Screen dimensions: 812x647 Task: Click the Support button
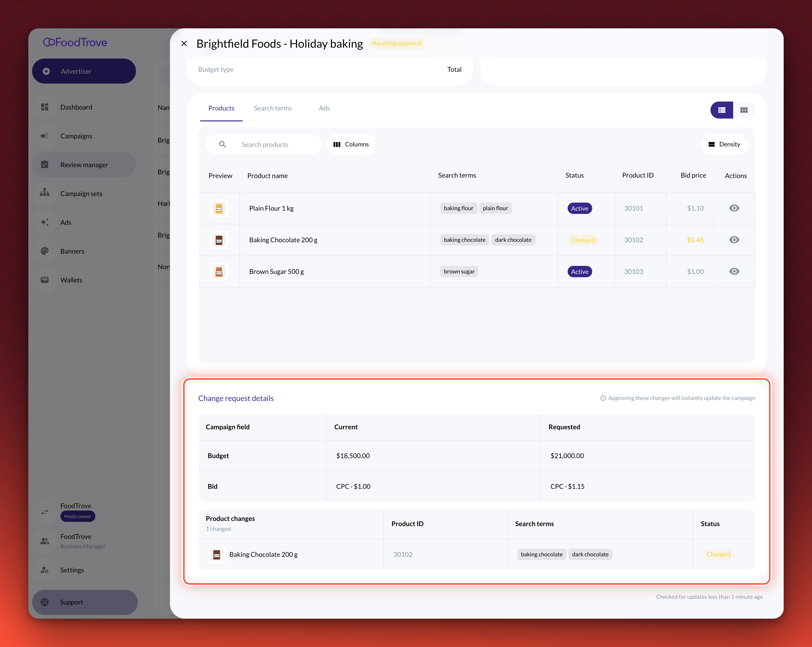point(85,602)
